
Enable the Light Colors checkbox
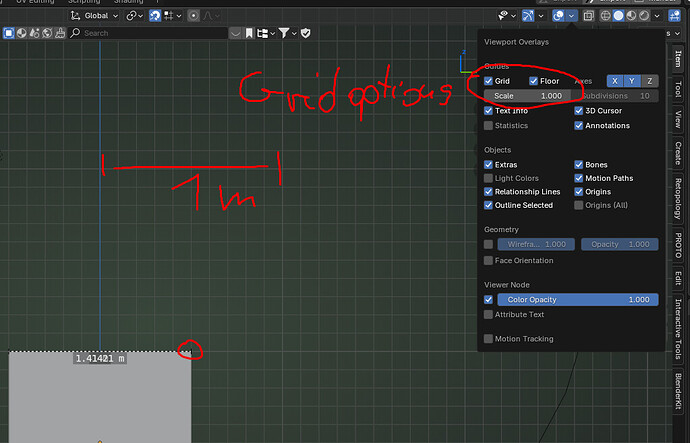[x=488, y=178]
